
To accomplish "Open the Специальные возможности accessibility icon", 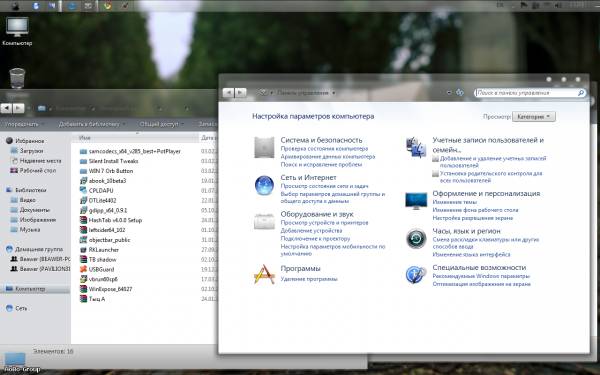I will pyautogui.click(x=416, y=274).
